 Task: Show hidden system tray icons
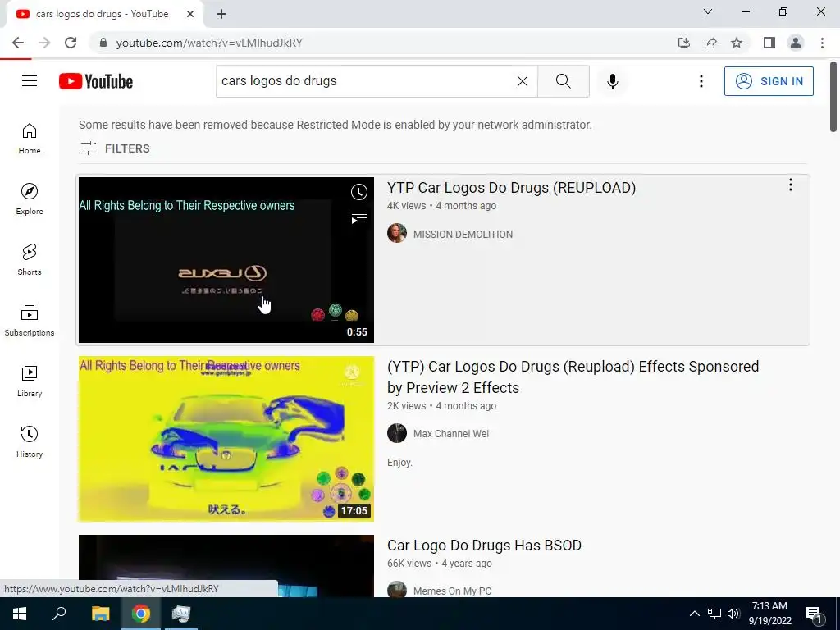coord(694,614)
